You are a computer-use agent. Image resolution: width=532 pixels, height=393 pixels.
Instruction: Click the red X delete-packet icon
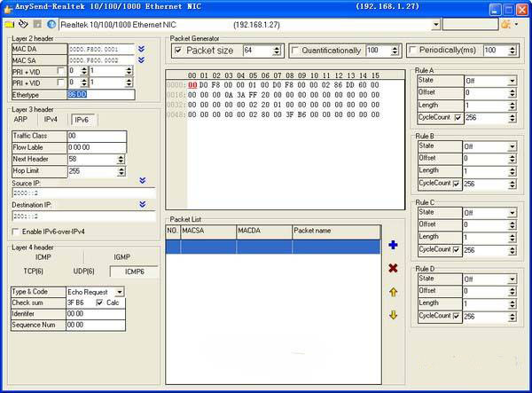point(393,268)
